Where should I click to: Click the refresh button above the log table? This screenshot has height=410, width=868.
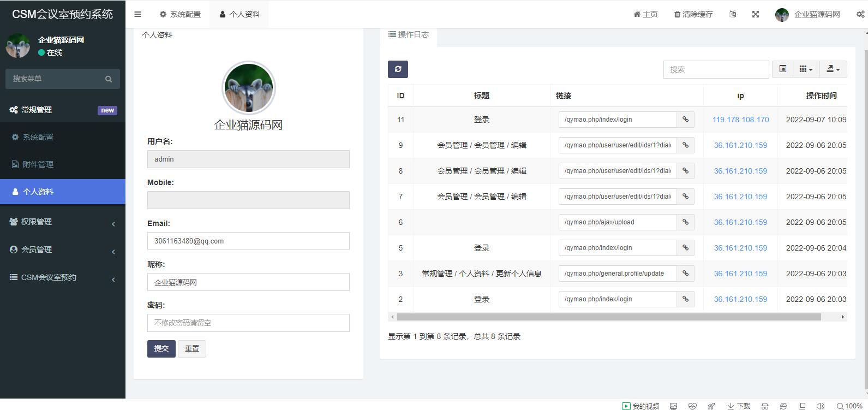[398, 69]
